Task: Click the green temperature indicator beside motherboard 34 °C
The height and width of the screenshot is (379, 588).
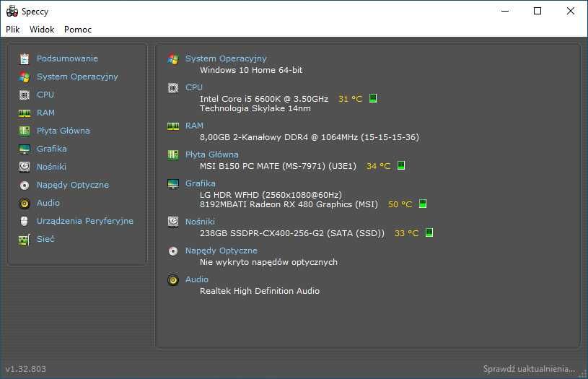Action: [x=401, y=165]
